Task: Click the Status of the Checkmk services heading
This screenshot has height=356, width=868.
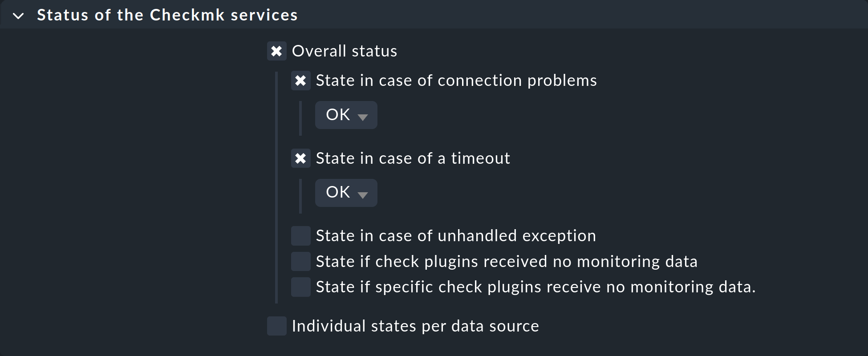Action: point(167,15)
